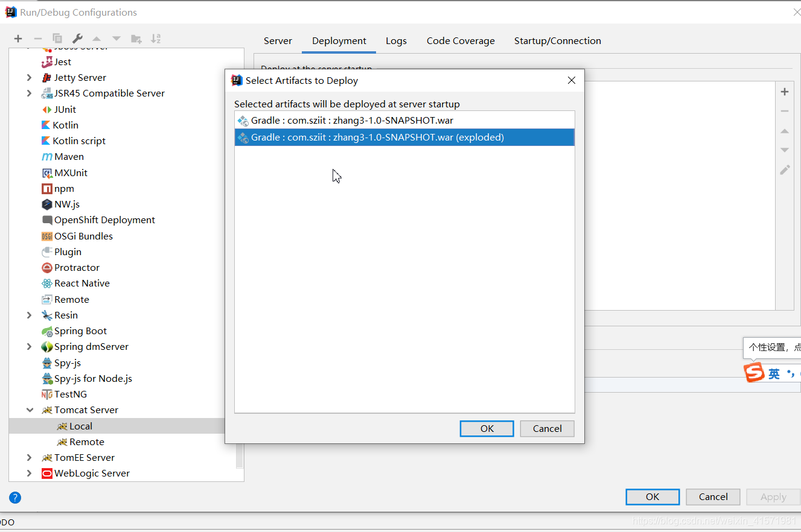Create a new folder with the toolbar icon
Image resolution: width=801 pixels, height=532 pixels.
tap(136, 39)
